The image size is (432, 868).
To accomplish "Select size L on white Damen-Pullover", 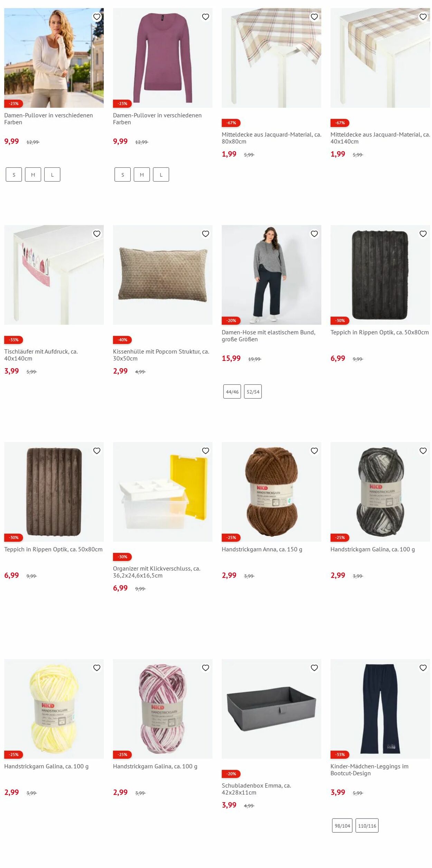I will 52,175.
